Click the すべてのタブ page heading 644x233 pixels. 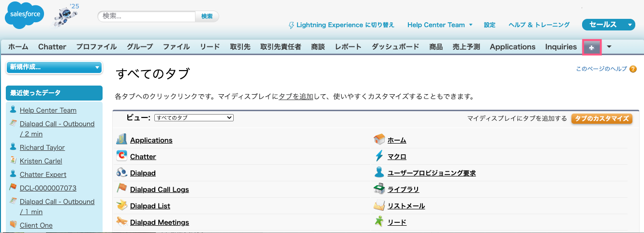tap(152, 74)
